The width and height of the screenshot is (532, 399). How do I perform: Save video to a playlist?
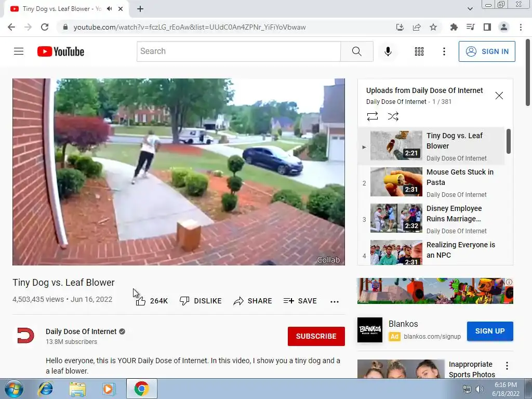300,301
